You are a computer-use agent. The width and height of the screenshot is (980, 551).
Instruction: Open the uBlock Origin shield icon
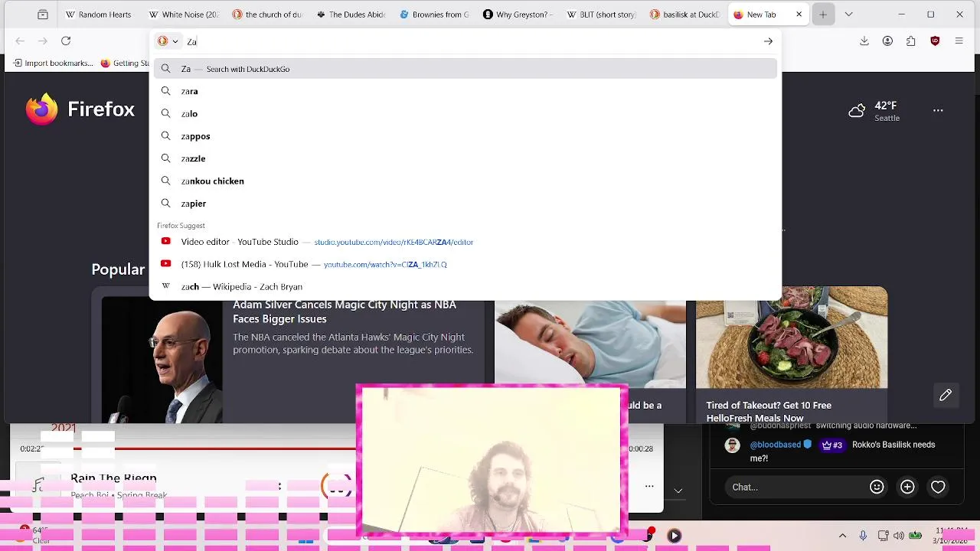pos(935,41)
